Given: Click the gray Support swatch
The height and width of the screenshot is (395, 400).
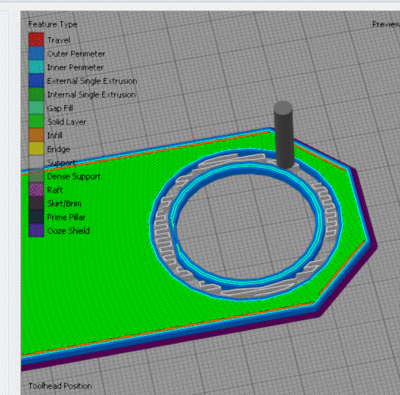Looking at the screenshot, I should 36,162.
